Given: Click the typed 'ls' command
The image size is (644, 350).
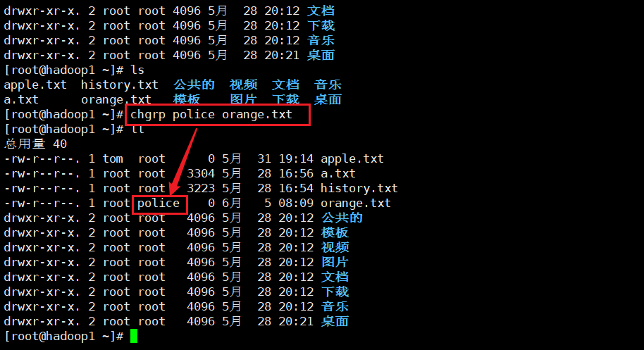Looking at the screenshot, I should pyautogui.click(x=137, y=70).
